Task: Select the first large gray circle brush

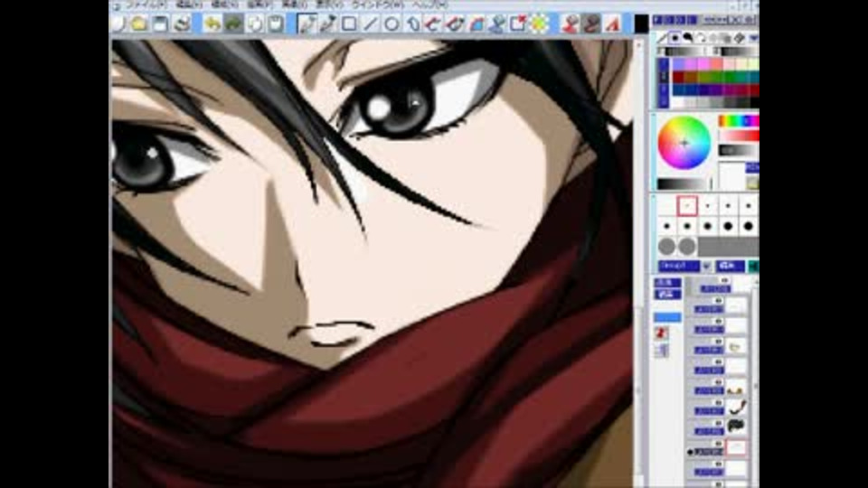Action: coord(667,246)
